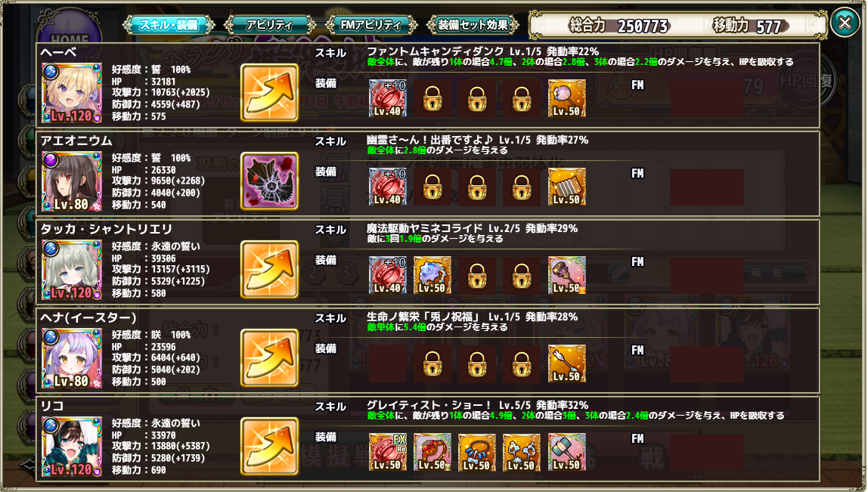The width and height of the screenshot is (868, 492).
Task: Select タッカ's Lv.50 blue crystal equipment
Action: 432,275
